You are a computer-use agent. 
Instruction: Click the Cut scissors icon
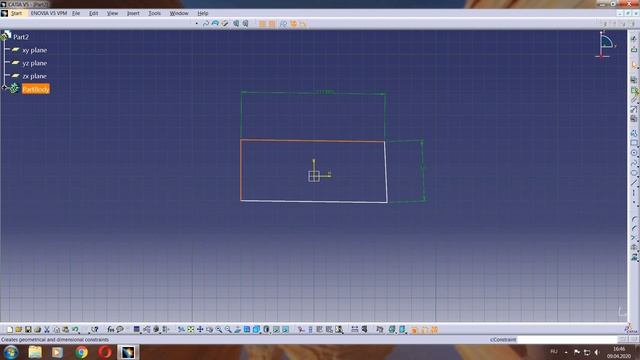coord(47,329)
